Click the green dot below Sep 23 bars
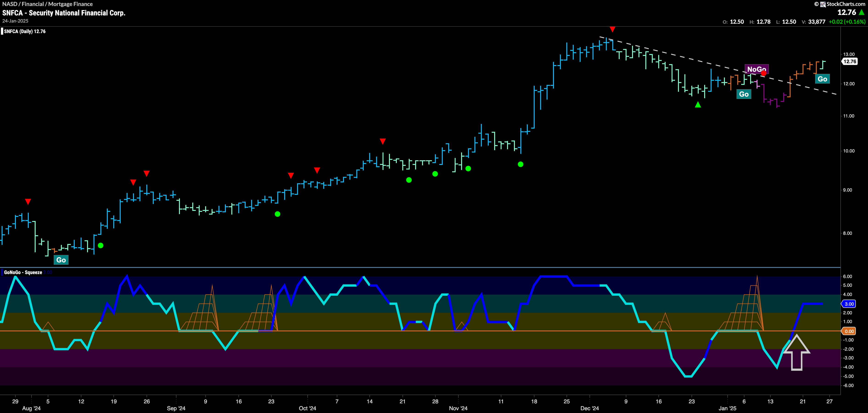Viewport: 868px width, 413px height. 277,214
